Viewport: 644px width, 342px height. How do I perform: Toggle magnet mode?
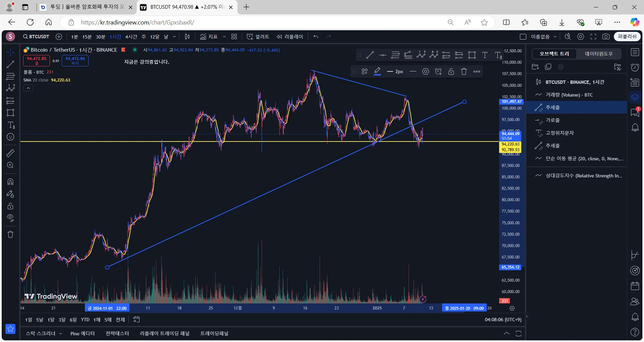(10, 182)
